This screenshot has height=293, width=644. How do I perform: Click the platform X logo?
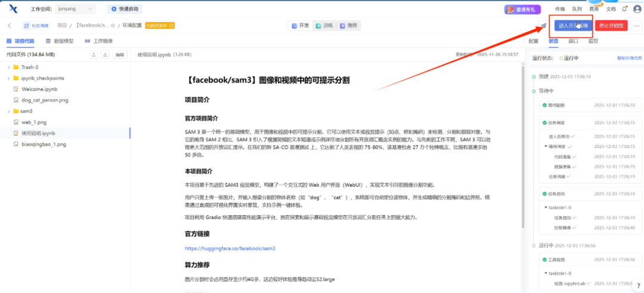pos(13,8)
